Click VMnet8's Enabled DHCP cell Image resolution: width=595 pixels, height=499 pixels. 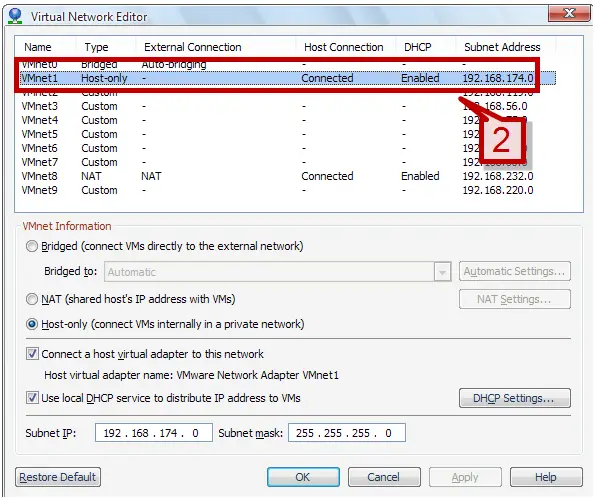pyautogui.click(x=420, y=176)
